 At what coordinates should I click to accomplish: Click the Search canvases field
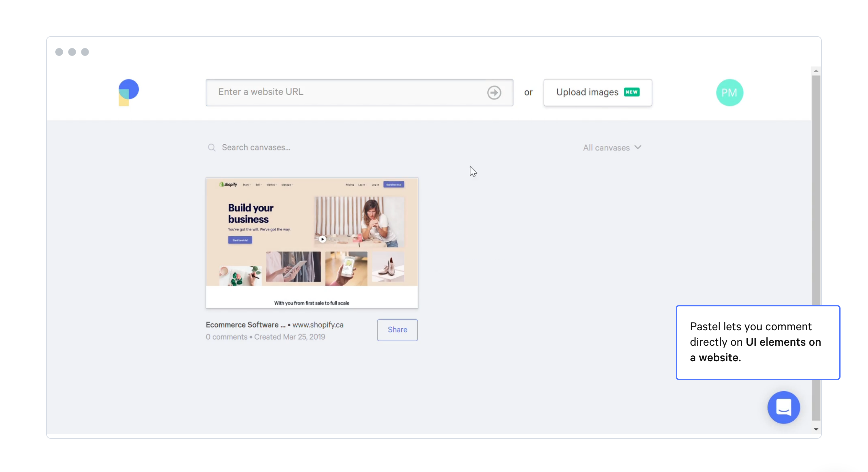256,148
